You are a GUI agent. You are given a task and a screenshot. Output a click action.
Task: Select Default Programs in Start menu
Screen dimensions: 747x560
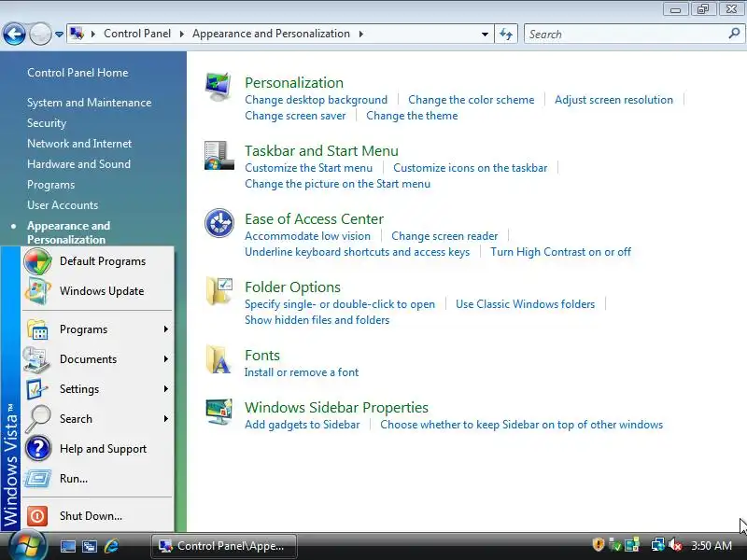(98, 261)
